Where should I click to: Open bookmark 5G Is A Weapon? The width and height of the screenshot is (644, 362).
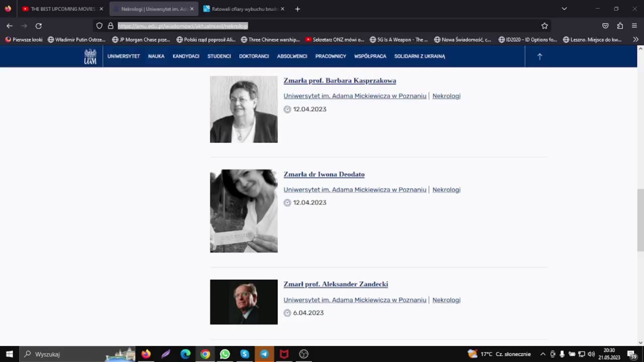click(398, 40)
